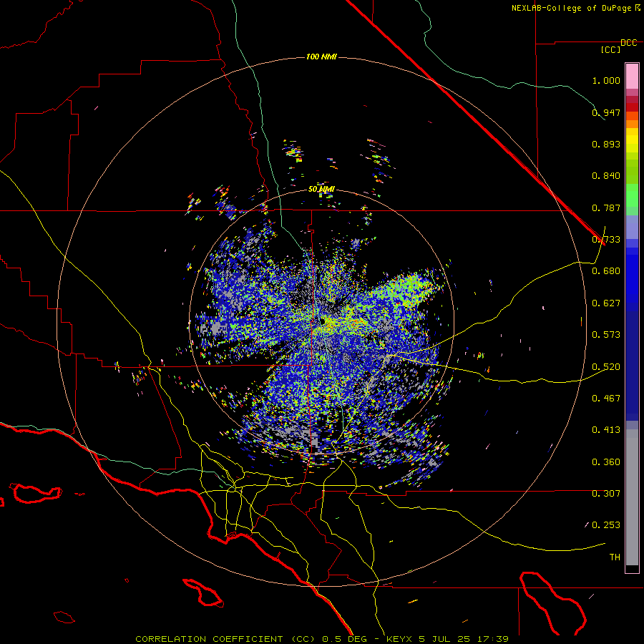Viewport: 644px width, 644px height.
Task: Select the 0.307 scale value
Action: point(606,494)
